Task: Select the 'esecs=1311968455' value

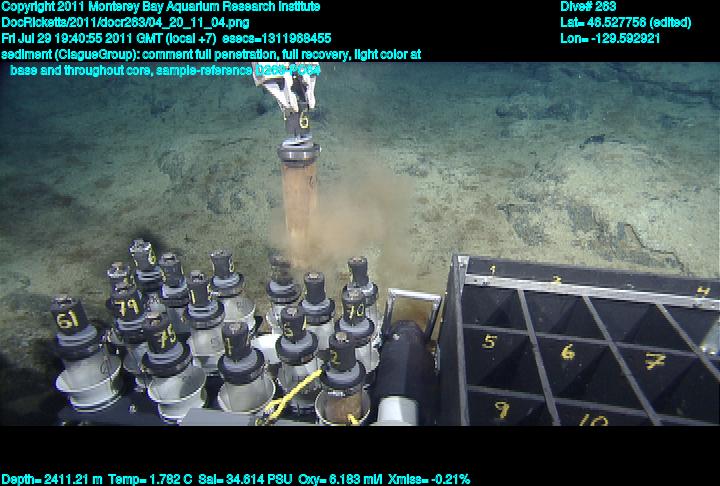Action: [x=276, y=38]
